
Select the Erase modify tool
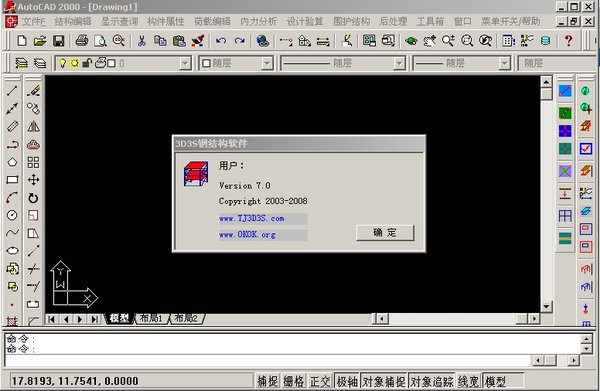(33, 91)
